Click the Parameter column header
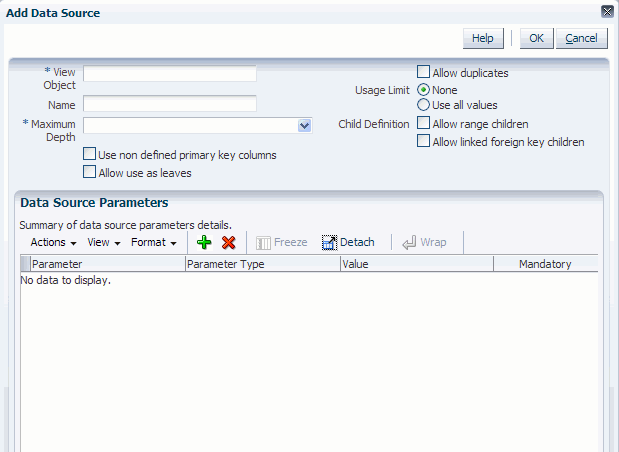 click(108, 264)
